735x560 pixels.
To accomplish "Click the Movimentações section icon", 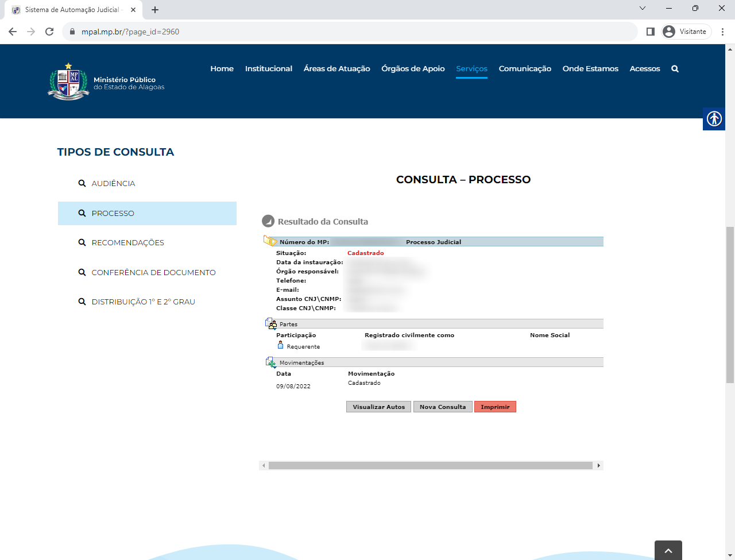I will point(271,362).
